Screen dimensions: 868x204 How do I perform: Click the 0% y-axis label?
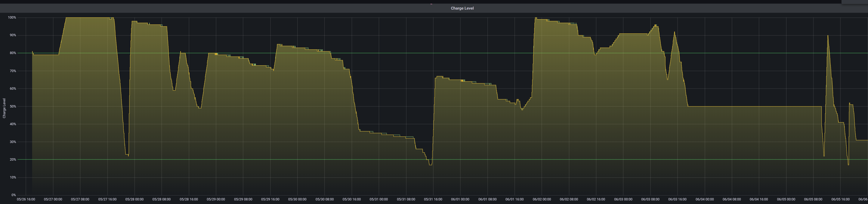tap(14, 195)
